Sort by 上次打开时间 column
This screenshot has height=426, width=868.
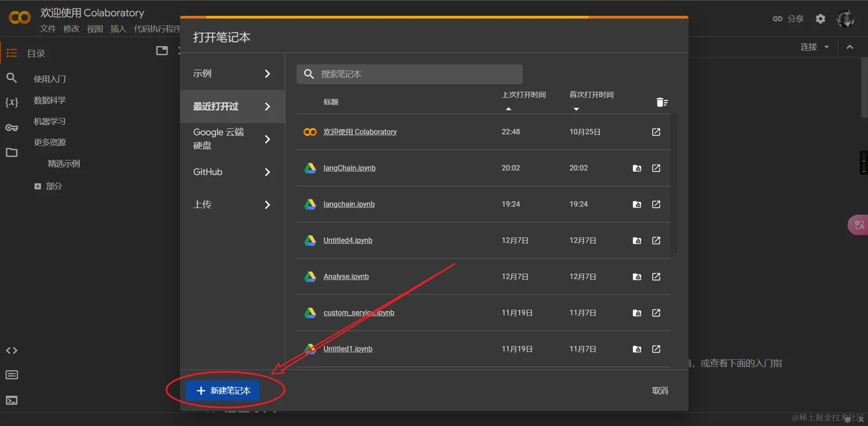coord(524,95)
